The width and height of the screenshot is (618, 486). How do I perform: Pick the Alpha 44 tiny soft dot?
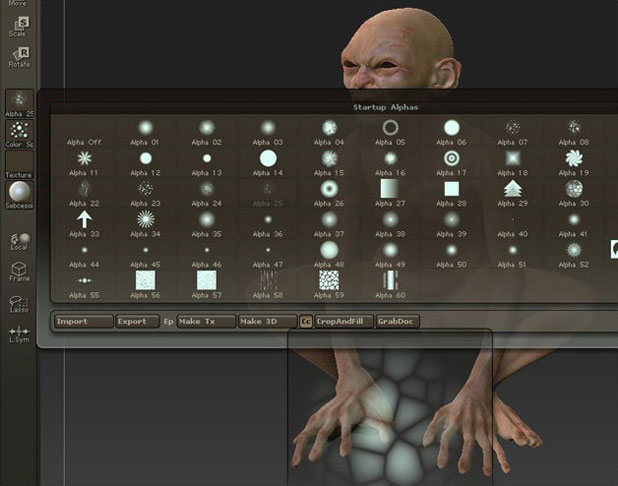coord(84,255)
